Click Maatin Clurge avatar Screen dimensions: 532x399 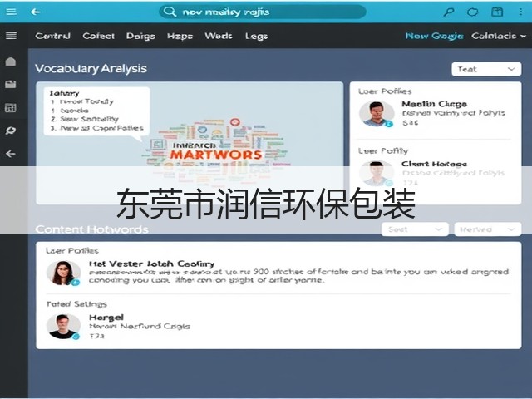tap(377, 114)
